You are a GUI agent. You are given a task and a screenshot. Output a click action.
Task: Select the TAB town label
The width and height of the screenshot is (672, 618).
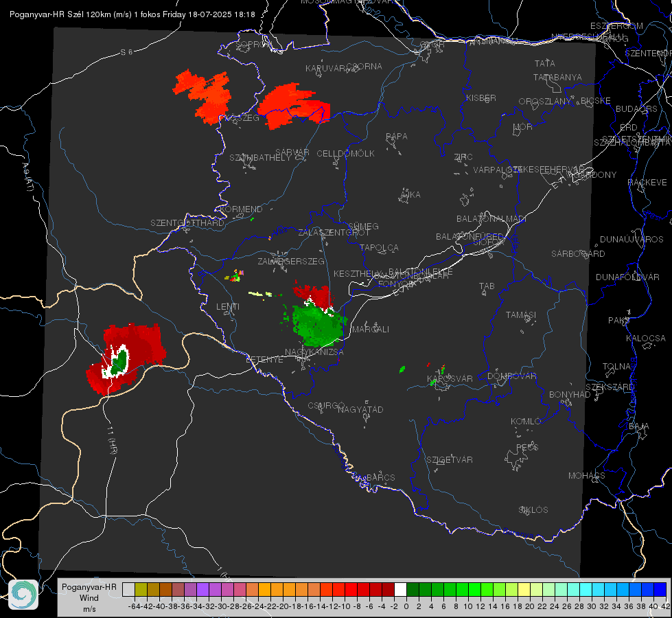click(487, 286)
